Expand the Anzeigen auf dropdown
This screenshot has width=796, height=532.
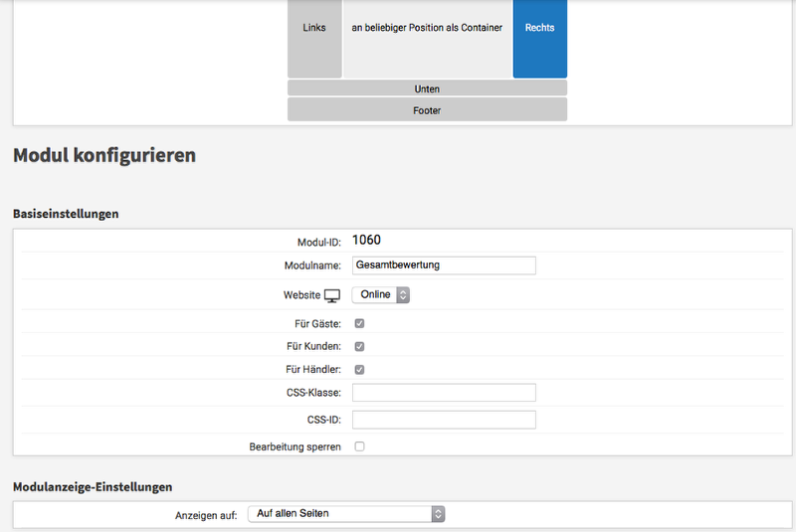pyautogui.click(x=345, y=513)
